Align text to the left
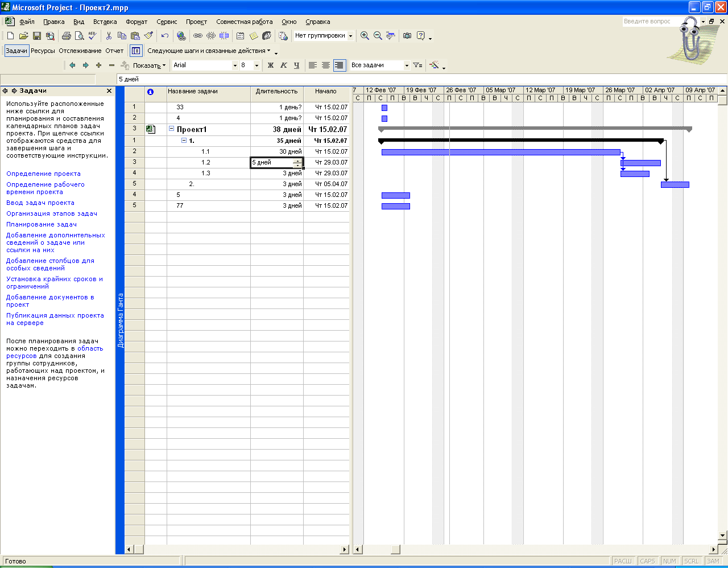The width and height of the screenshot is (728, 568). pos(313,65)
